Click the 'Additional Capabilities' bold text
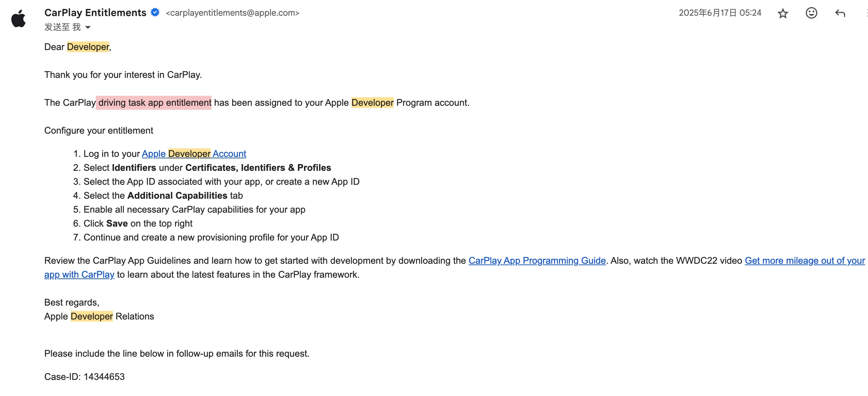The height and width of the screenshot is (396, 868). pos(177,195)
